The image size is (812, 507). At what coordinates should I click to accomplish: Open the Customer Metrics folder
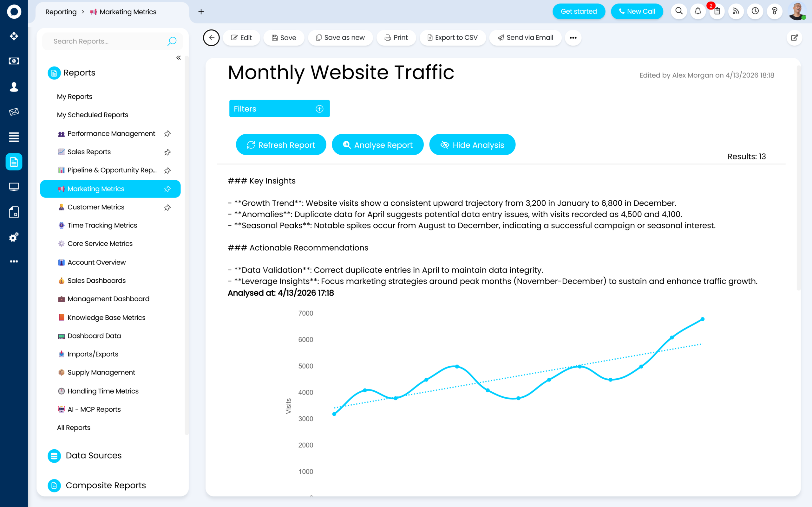click(x=96, y=207)
